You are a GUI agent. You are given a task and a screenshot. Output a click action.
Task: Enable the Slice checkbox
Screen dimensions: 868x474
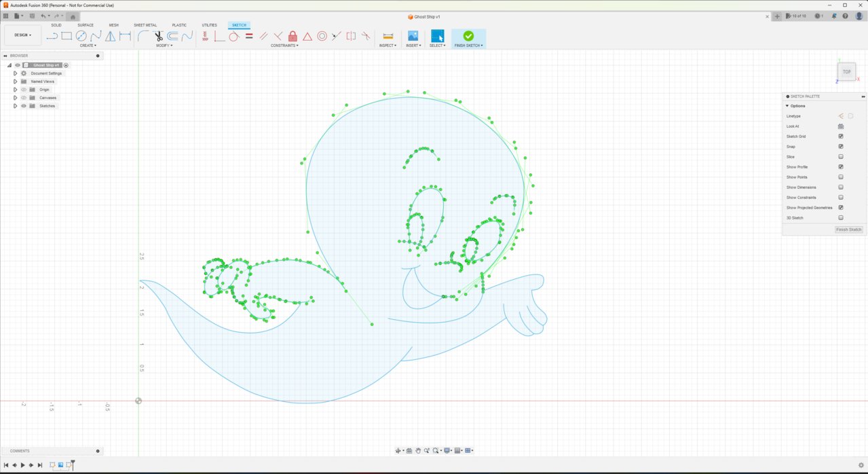point(841,157)
